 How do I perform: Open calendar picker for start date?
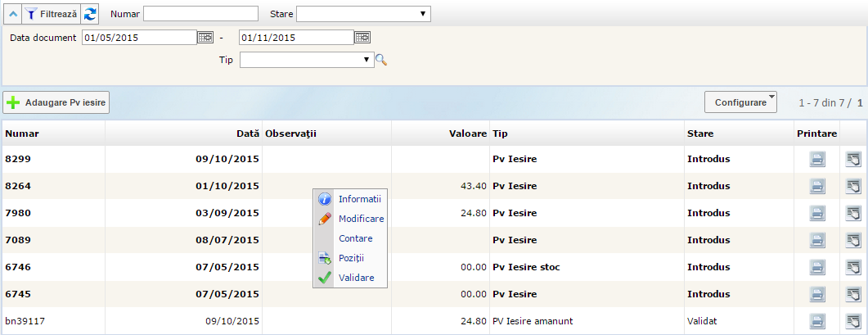pyautogui.click(x=205, y=37)
